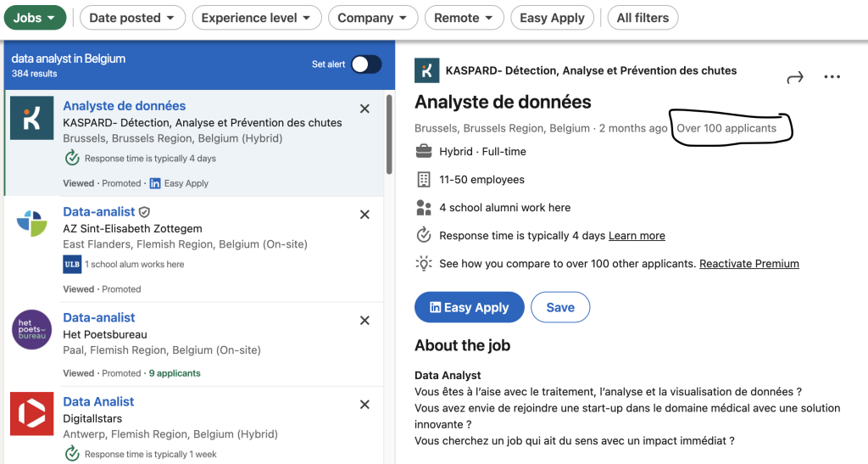
Task: Click the response time checkmark icon under KASPARD
Action: [x=72, y=159]
